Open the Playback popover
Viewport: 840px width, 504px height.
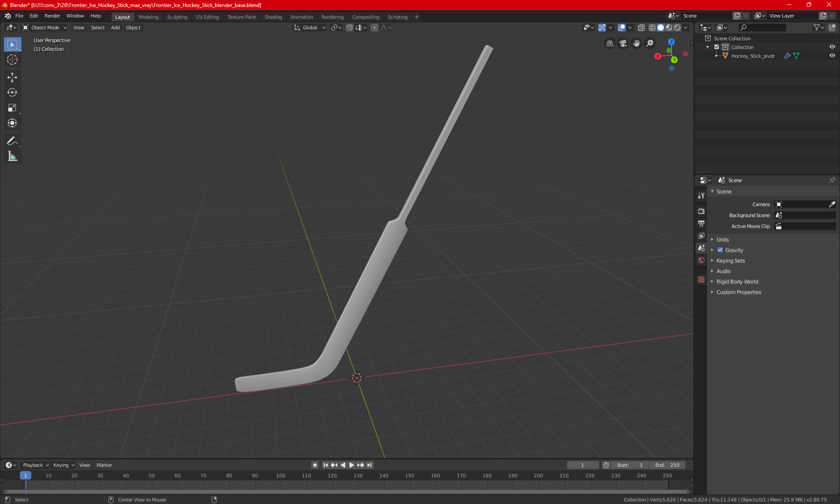35,465
